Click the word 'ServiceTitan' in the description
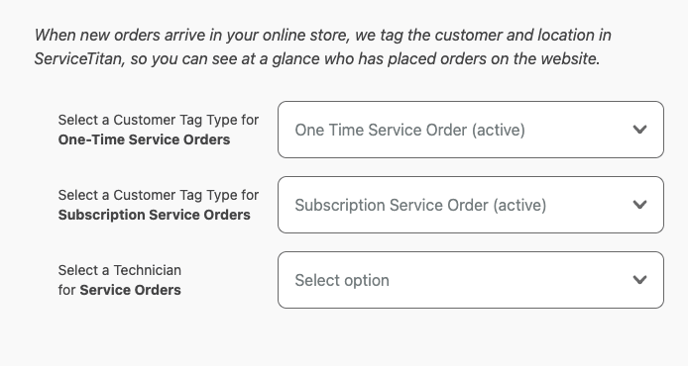 click(x=79, y=58)
